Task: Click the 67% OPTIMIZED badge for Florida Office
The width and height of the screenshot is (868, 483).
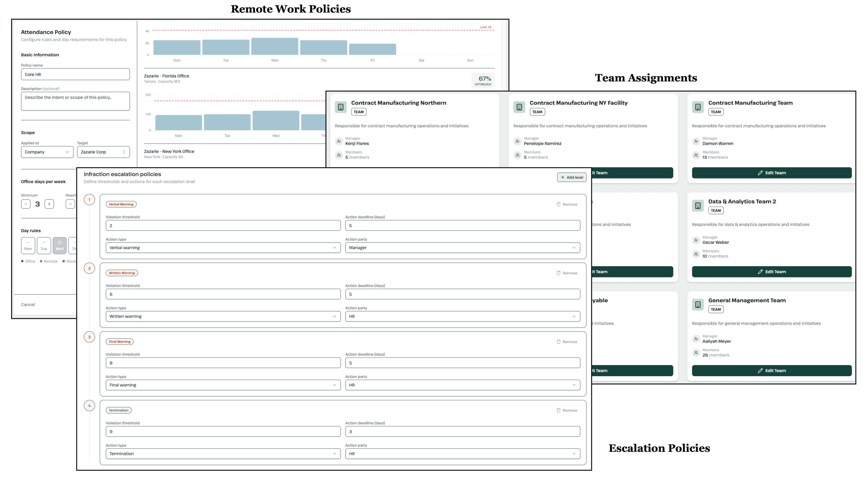Action: point(483,81)
